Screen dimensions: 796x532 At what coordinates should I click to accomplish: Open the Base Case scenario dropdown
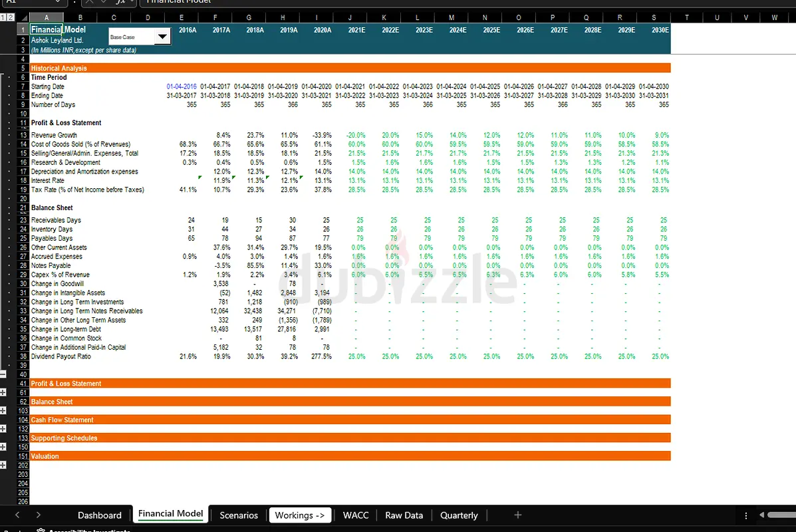point(162,37)
